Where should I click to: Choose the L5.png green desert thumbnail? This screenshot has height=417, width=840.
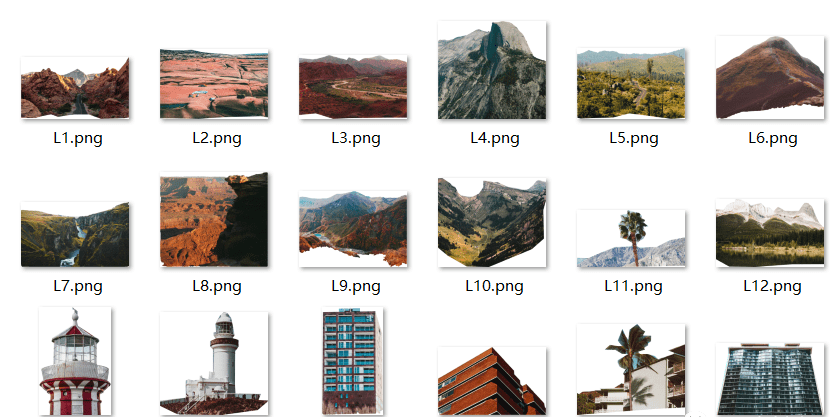coord(631,83)
